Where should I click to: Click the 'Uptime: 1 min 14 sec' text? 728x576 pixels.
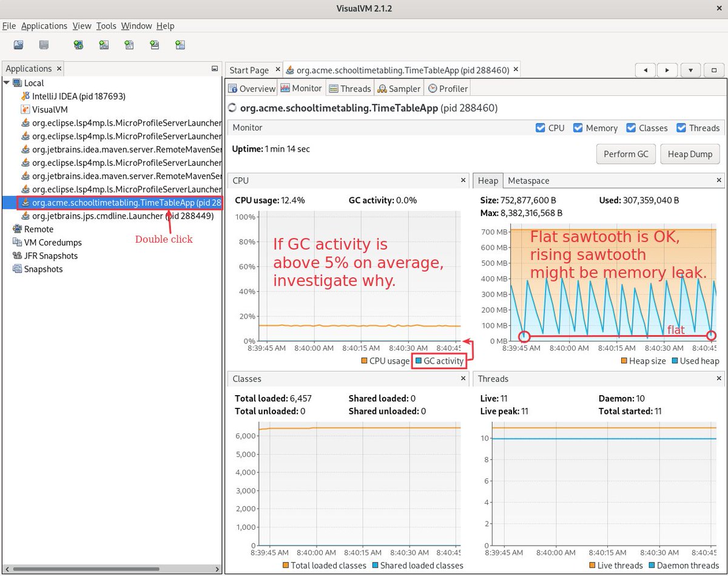[x=271, y=149]
